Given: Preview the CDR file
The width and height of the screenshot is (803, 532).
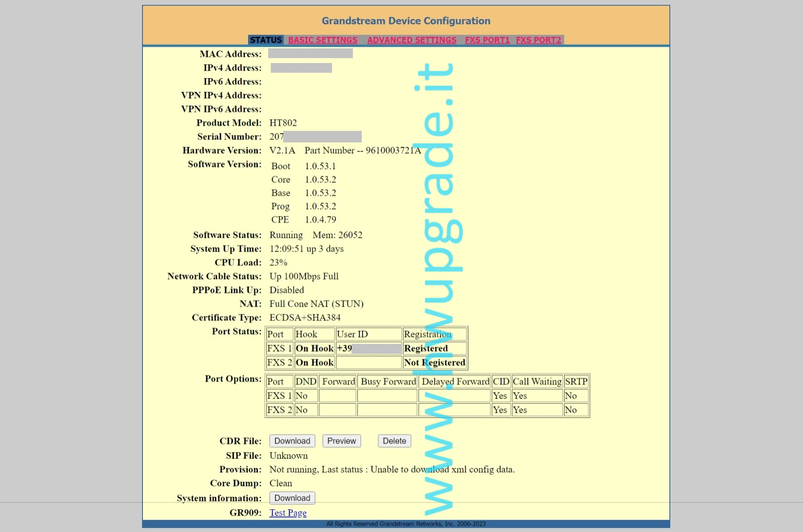Looking at the screenshot, I should click(341, 441).
